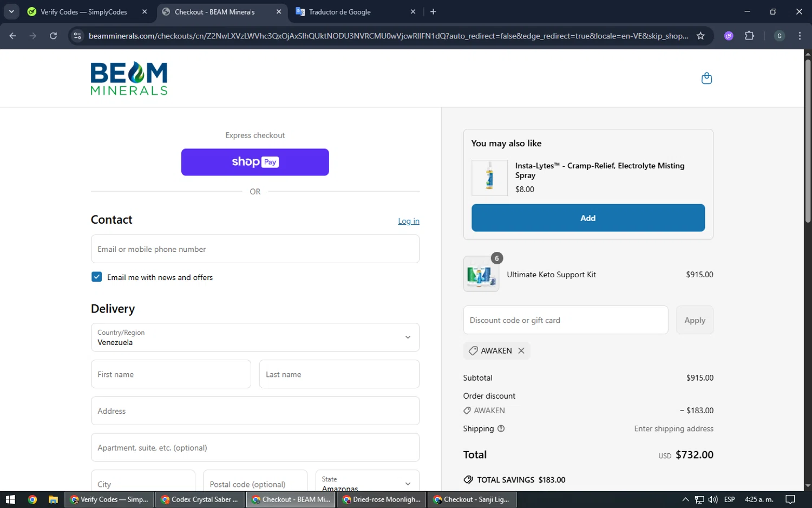Close the Verify Codes tab
Viewport: 812px width, 508px height.
coord(145,11)
